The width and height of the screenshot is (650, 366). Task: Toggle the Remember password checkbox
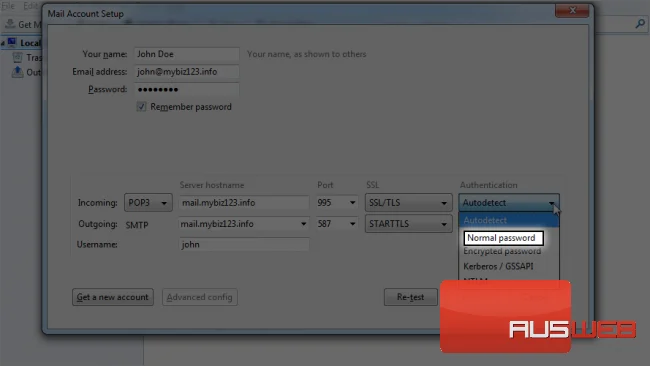[141, 107]
